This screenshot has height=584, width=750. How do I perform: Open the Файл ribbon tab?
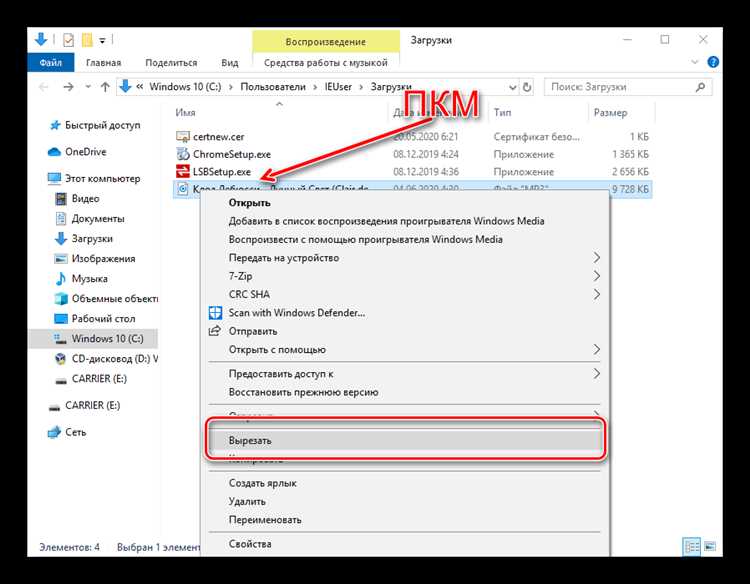(x=51, y=63)
